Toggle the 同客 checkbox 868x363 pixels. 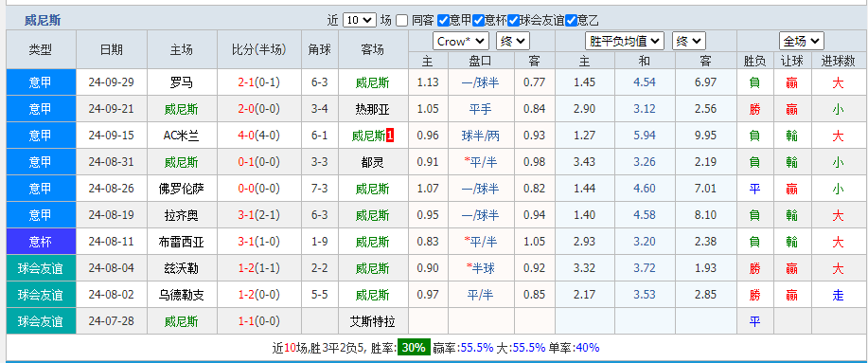402,21
